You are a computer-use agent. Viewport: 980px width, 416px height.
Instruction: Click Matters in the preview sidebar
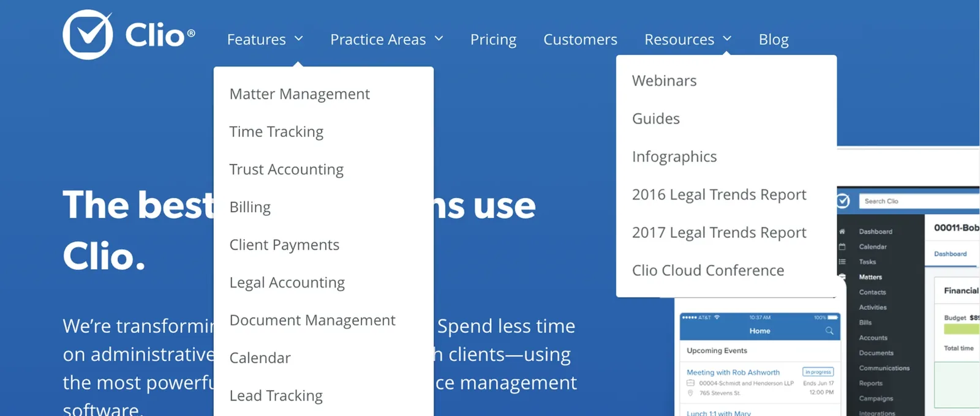pyautogui.click(x=870, y=277)
